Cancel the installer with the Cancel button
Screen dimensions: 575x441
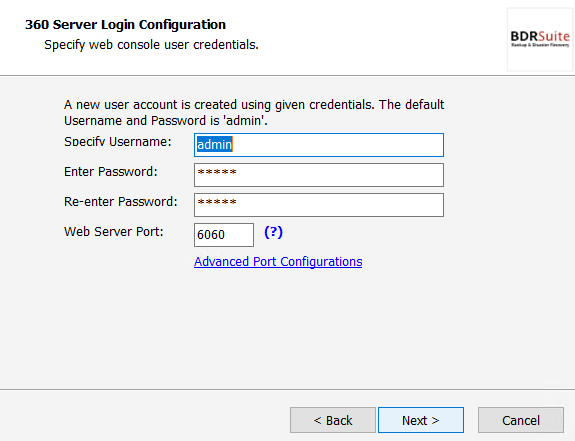click(521, 420)
